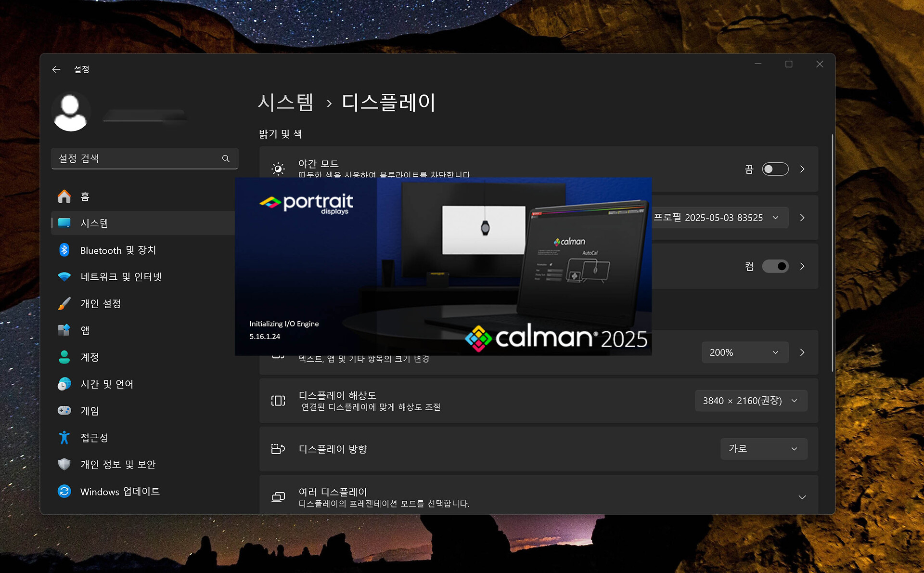Viewport: 924px width, 573px height.
Task: Select 계정 in the sidebar
Action: [90, 357]
